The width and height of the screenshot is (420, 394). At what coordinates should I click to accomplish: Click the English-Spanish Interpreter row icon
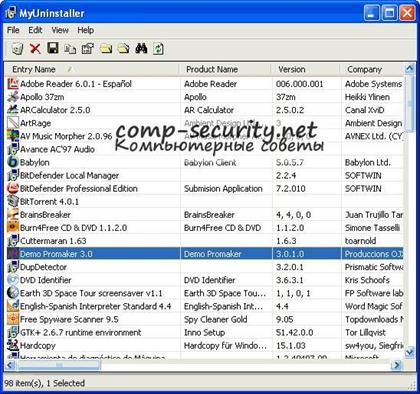13,306
